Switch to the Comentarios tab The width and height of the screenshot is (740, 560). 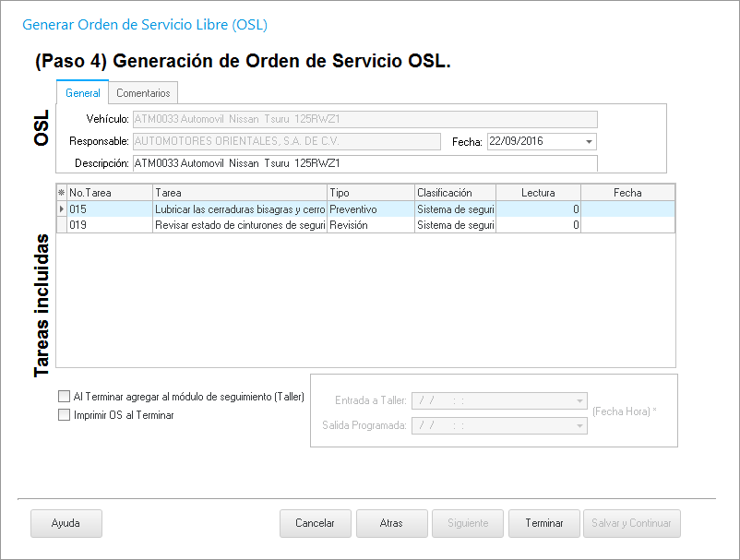point(143,93)
